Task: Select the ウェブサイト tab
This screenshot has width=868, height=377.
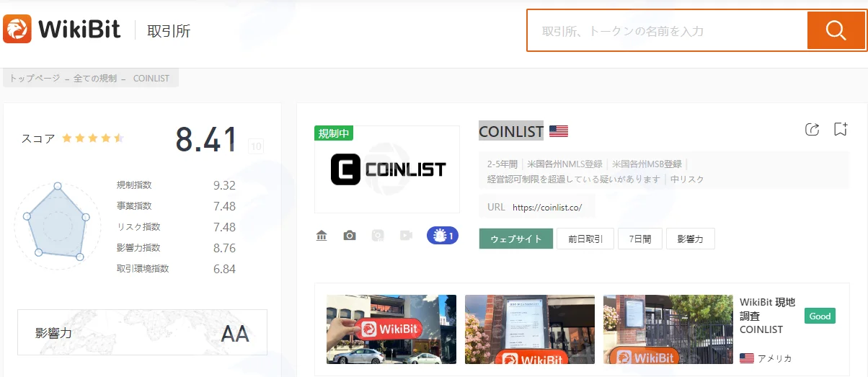Action: 516,239
